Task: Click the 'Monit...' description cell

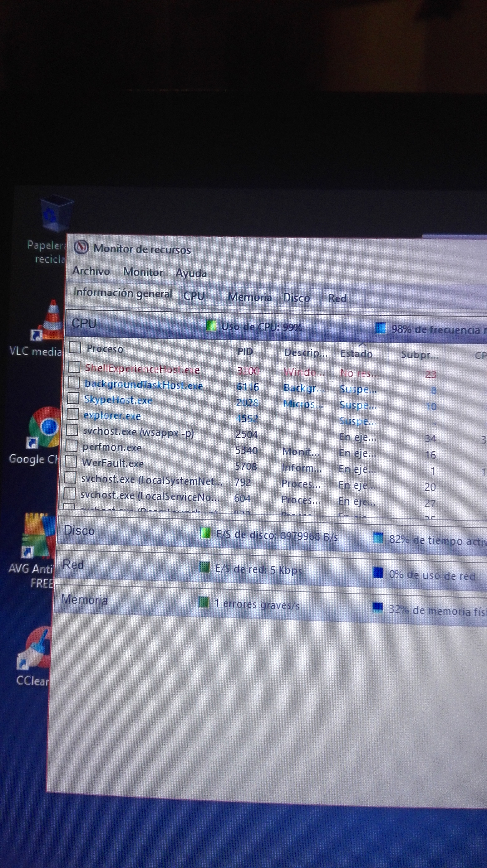Action: click(x=301, y=452)
